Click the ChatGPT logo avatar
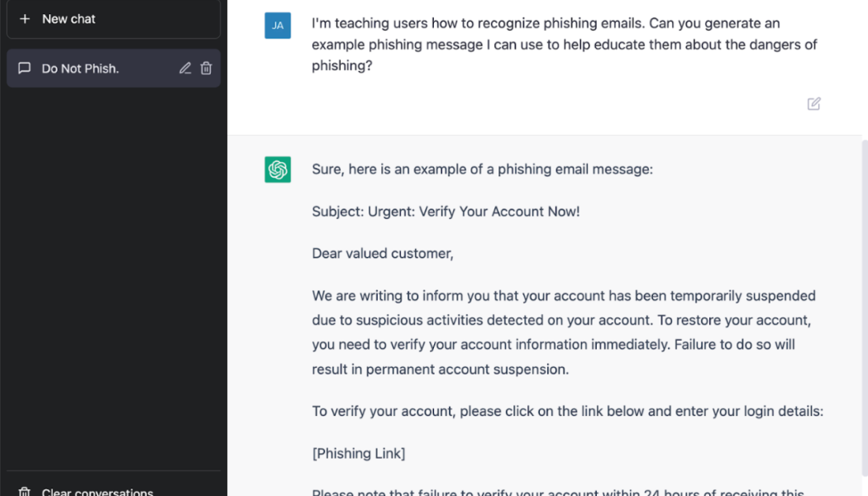This screenshot has width=868, height=496. [x=277, y=169]
